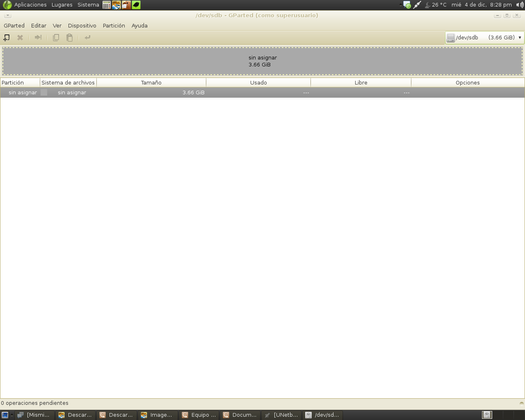Open the /dev/sdb device selector dropdown
Viewport: 525px width, 420px height.
point(484,37)
